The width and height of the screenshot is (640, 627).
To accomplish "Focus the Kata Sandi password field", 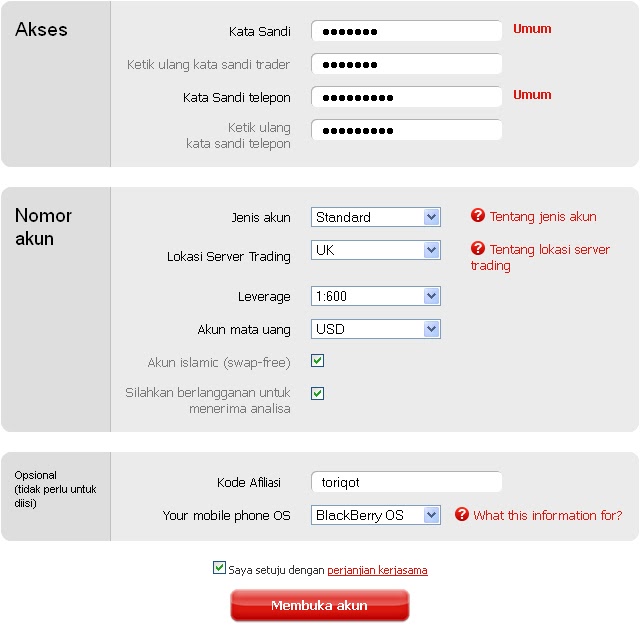I will (x=407, y=31).
